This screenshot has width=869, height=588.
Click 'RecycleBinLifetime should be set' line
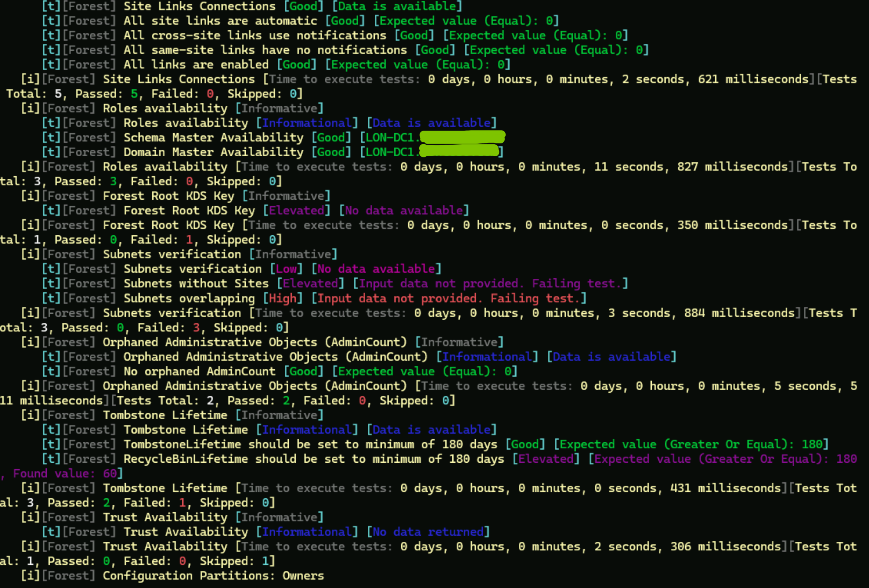coord(314,459)
